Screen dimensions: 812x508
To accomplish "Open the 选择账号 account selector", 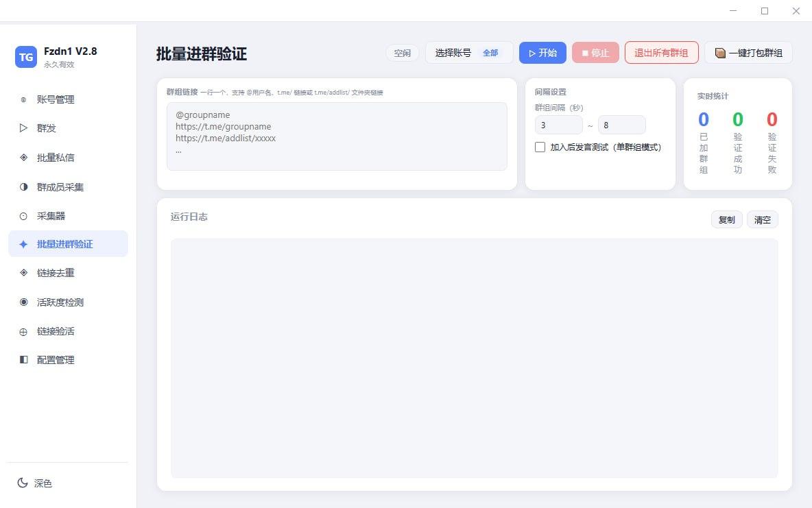I will 470,52.
